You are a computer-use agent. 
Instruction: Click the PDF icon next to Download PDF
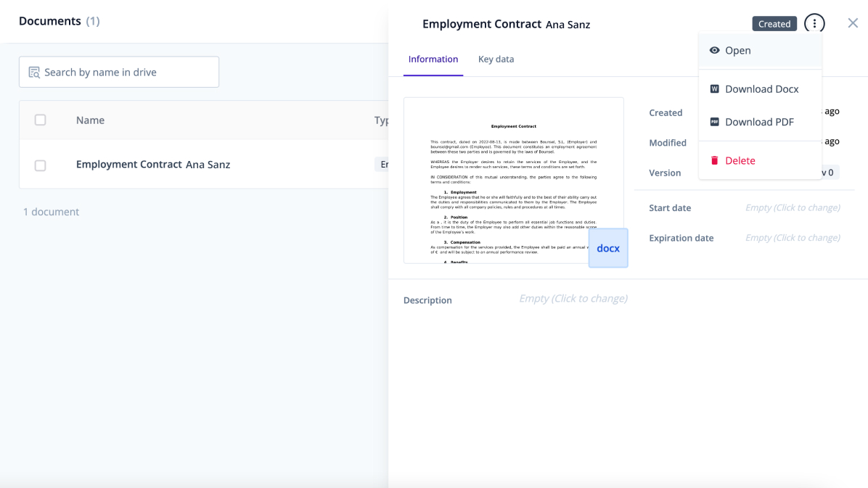click(x=715, y=122)
